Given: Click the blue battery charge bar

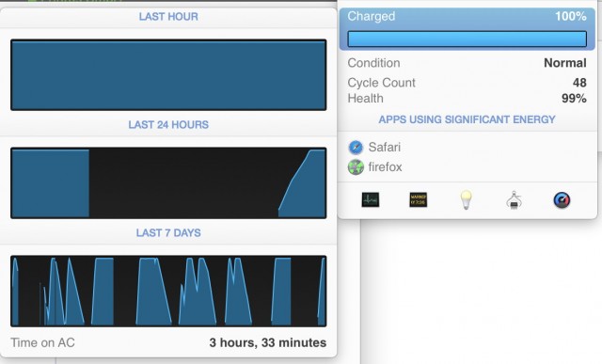Looking at the screenshot, I should pyautogui.click(x=467, y=40).
